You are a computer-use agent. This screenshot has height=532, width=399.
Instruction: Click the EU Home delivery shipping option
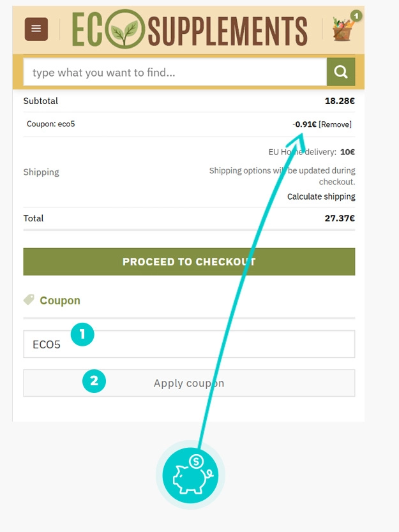(x=312, y=152)
